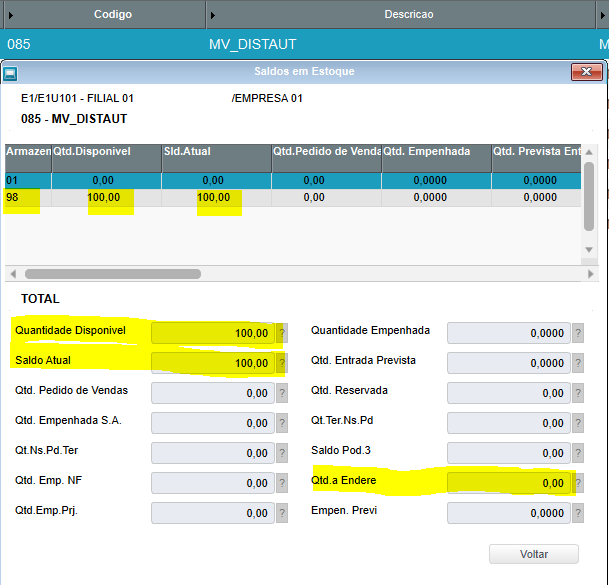Select the Qtd.Pedido de Venda column header

click(x=326, y=158)
